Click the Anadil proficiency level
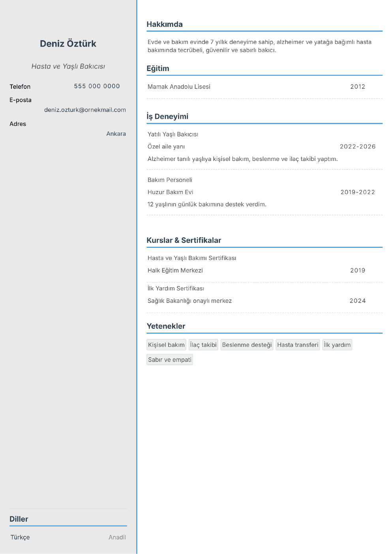392x554 pixels. (x=117, y=537)
